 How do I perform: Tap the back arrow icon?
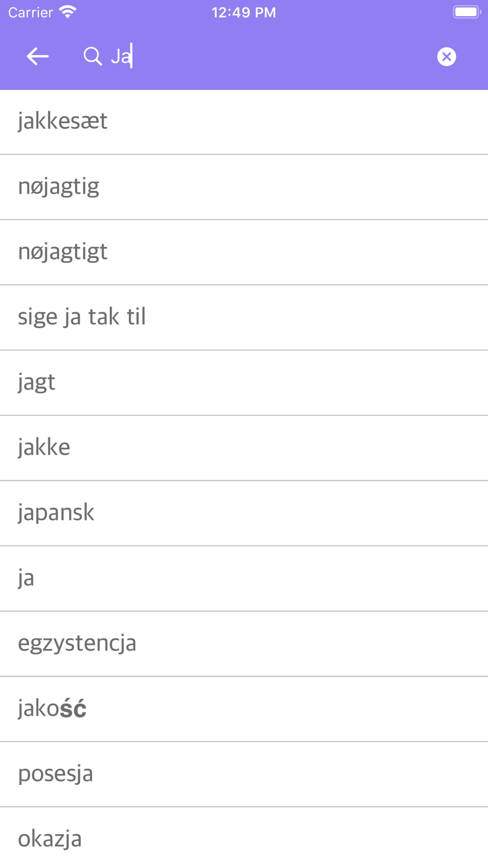coord(38,57)
